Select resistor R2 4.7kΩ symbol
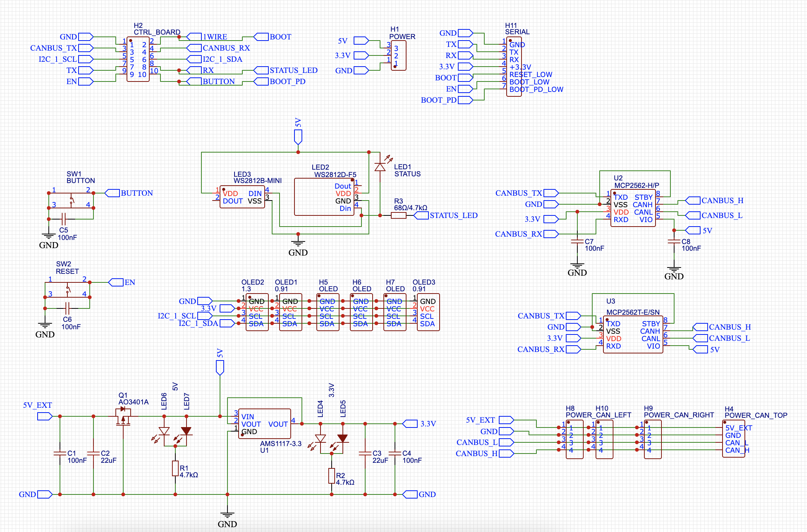Screen dimensions: 807x532 pos(332,476)
